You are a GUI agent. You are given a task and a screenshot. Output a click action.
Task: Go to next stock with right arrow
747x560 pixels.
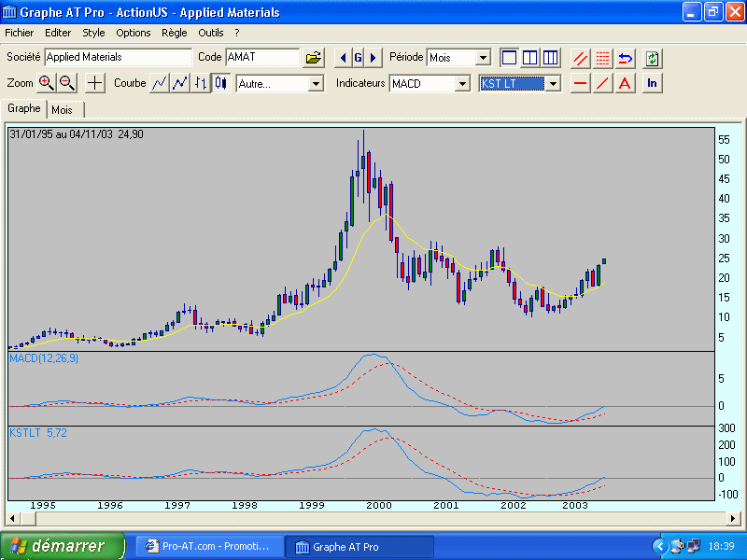point(373,58)
